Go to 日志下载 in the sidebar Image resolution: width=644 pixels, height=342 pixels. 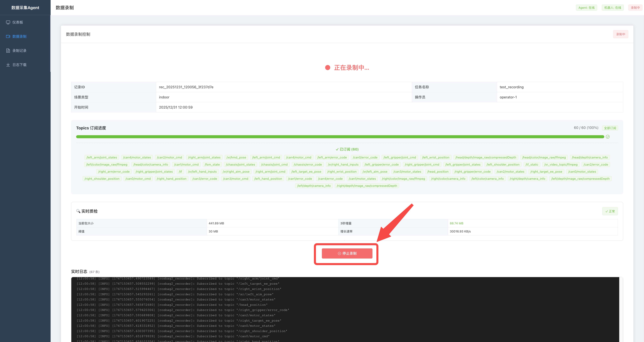(x=25, y=65)
